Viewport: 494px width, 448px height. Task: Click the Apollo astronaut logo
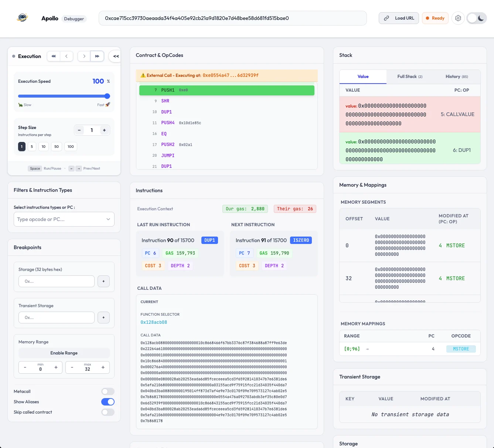[x=23, y=18]
